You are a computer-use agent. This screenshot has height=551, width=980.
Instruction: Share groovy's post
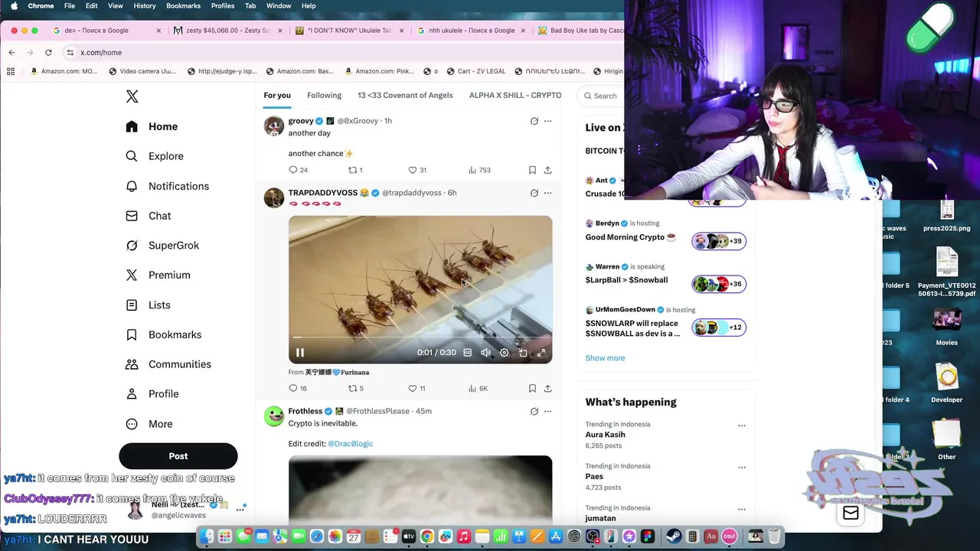[547, 170]
